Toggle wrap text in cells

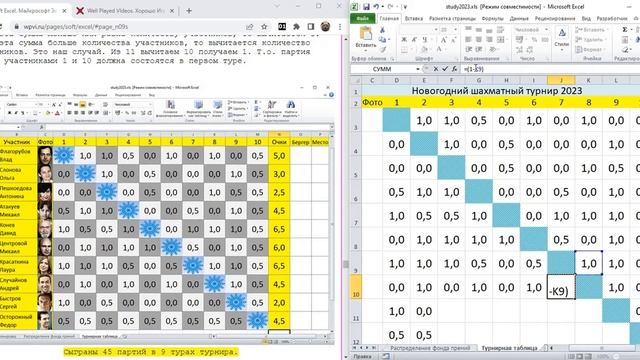(500, 30)
